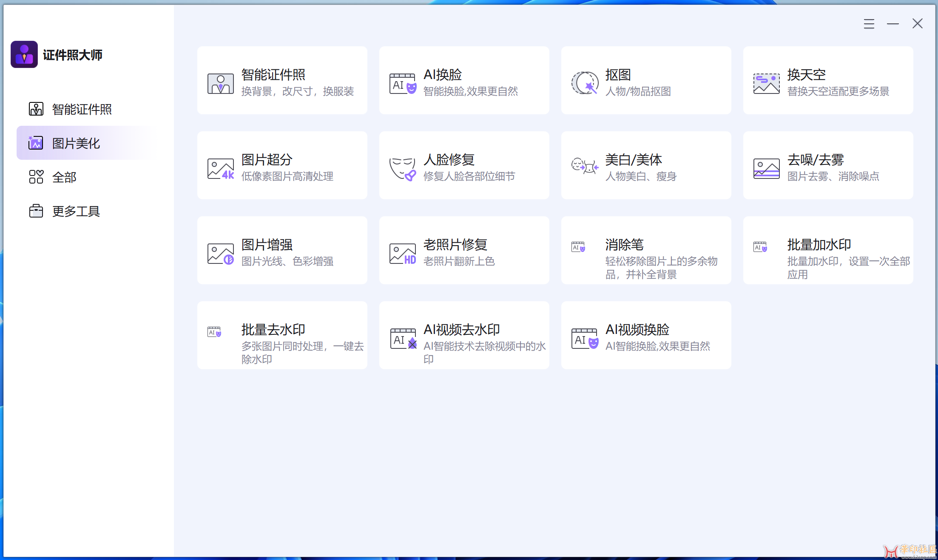Viewport: 938px width, 560px height.
Task: Click the 换天空 sky replacement icon
Action: [766, 83]
